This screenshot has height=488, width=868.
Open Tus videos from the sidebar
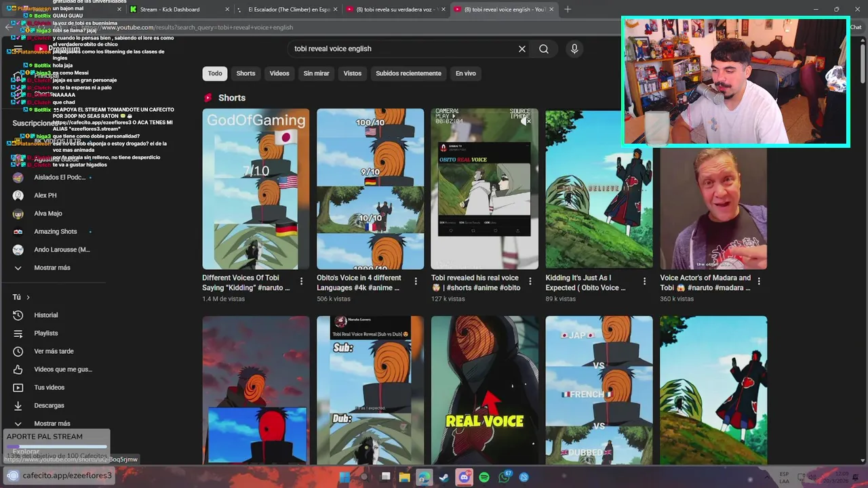click(x=49, y=388)
